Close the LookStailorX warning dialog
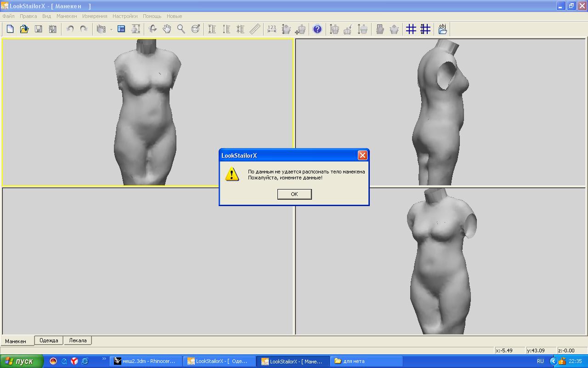Screen dimensions: 588x368 point(362,155)
